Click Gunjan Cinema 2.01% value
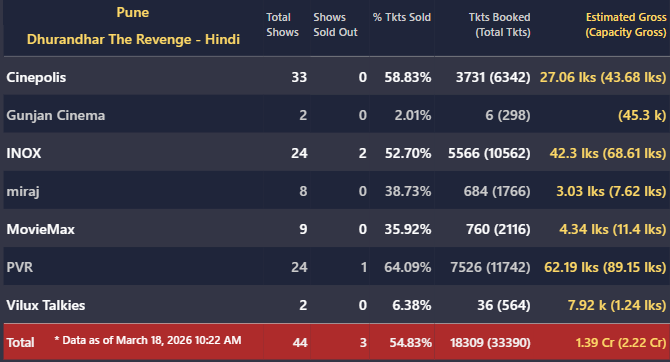Image resolution: width=670 pixels, height=362 pixels. click(x=413, y=115)
